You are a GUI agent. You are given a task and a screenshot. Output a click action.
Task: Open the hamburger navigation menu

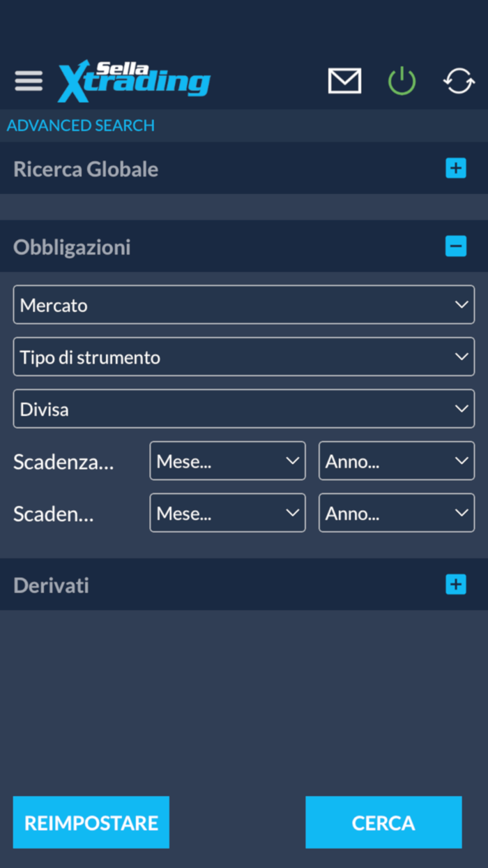tap(28, 80)
